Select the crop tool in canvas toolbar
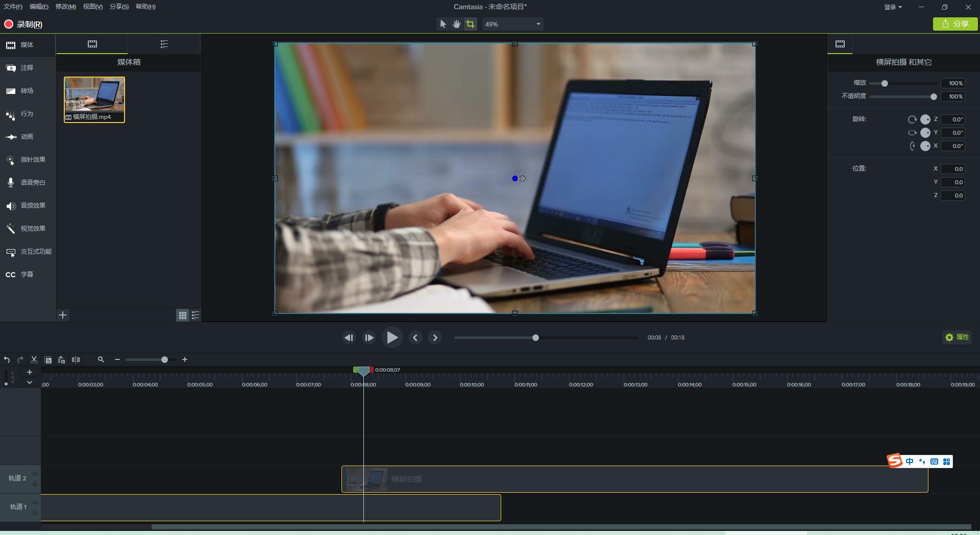 [470, 24]
